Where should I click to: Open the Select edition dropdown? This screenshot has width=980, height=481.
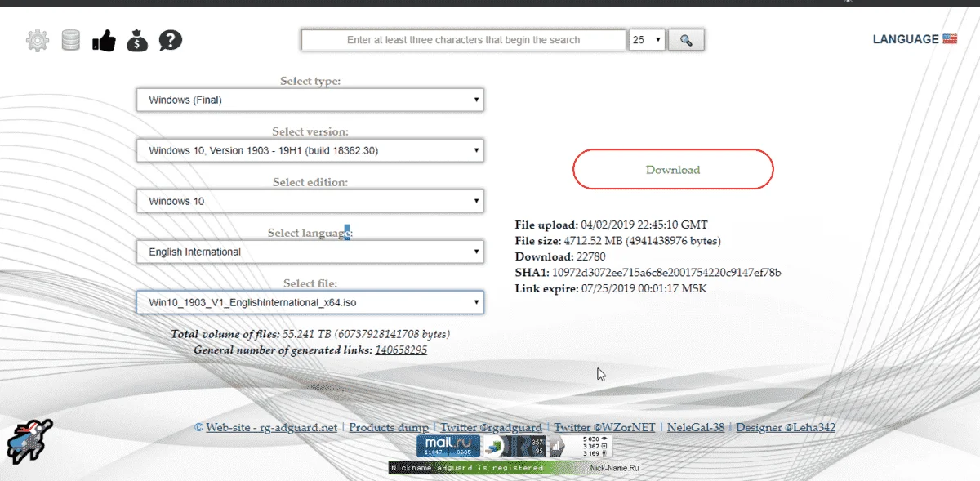click(310, 202)
